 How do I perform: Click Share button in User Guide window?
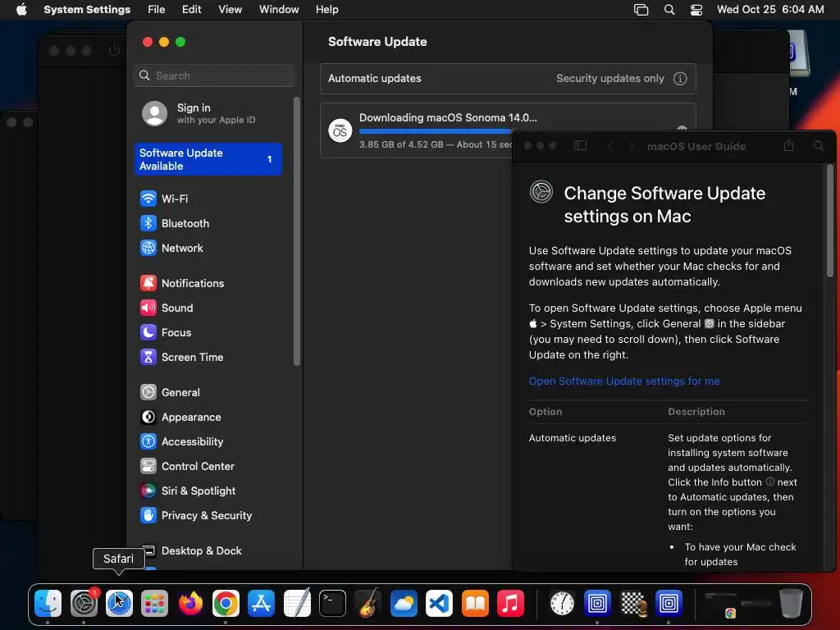pos(788,145)
